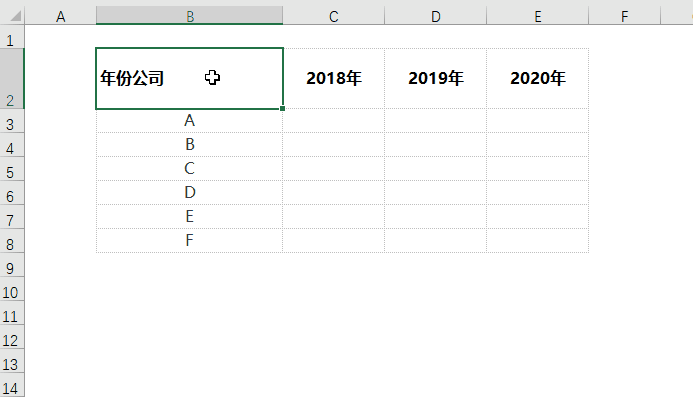This screenshot has width=693, height=397.
Task: Select row 14 header
Action: tap(12, 385)
